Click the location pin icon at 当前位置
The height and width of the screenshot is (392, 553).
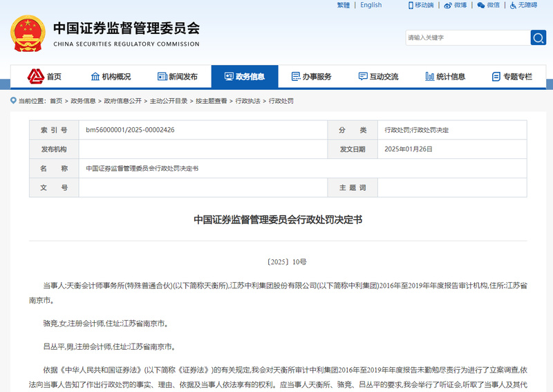click(x=13, y=100)
